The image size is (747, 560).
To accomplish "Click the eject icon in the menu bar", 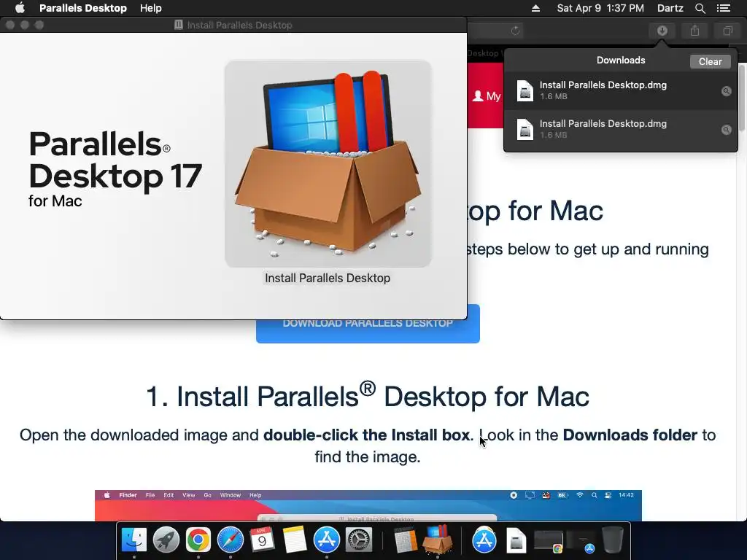I will tap(535, 8).
